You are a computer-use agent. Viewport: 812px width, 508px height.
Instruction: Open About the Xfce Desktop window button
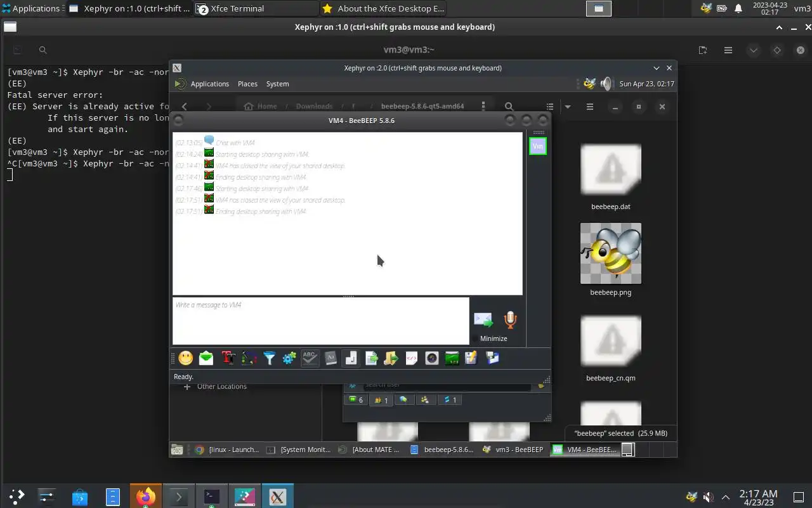click(383, 8)
